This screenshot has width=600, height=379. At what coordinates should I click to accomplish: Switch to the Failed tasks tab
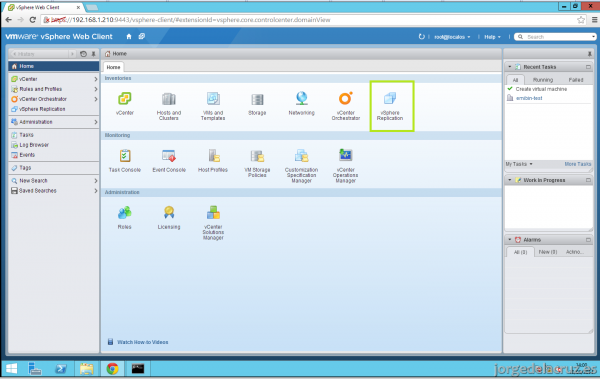[x=576, y=80]
